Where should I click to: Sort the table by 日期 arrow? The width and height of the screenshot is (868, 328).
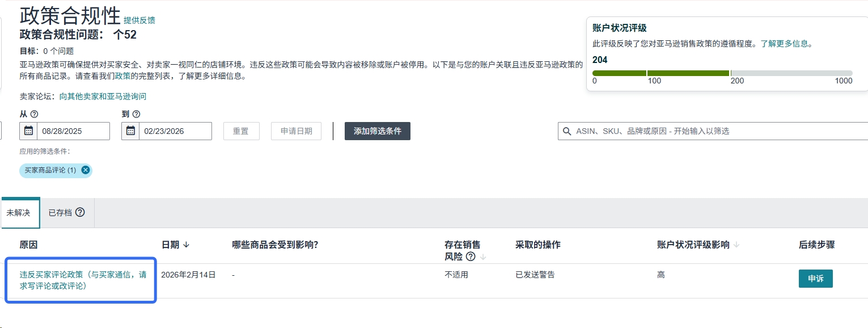(x=186, y=245)
